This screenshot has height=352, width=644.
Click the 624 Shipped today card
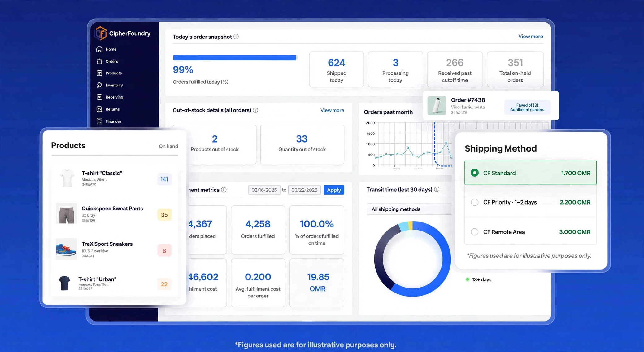coord(337,69)
